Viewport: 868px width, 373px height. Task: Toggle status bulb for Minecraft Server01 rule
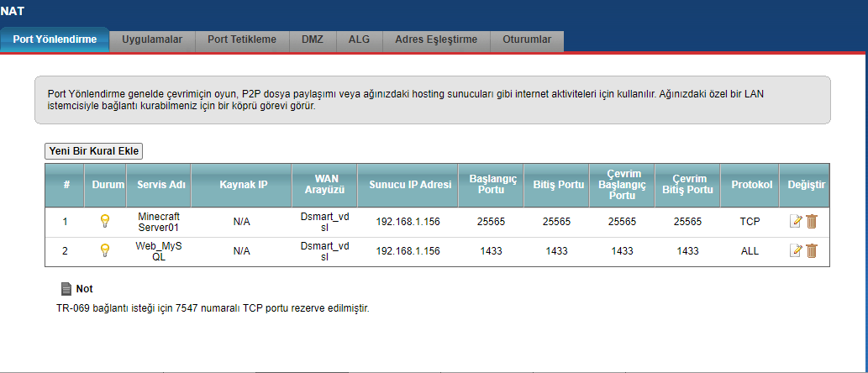105,221
